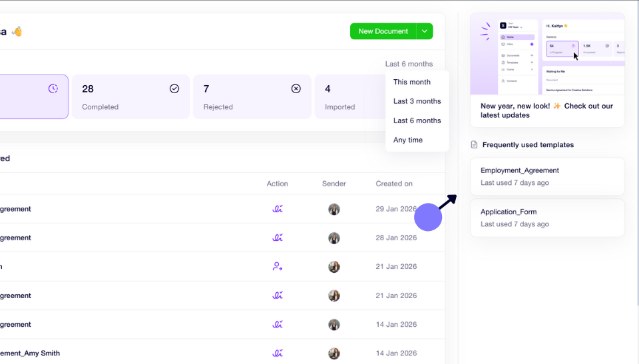Click the Amy Smith row signature icon
The height and width of the screenshot is (364, 639).
(x=278, y=353)
